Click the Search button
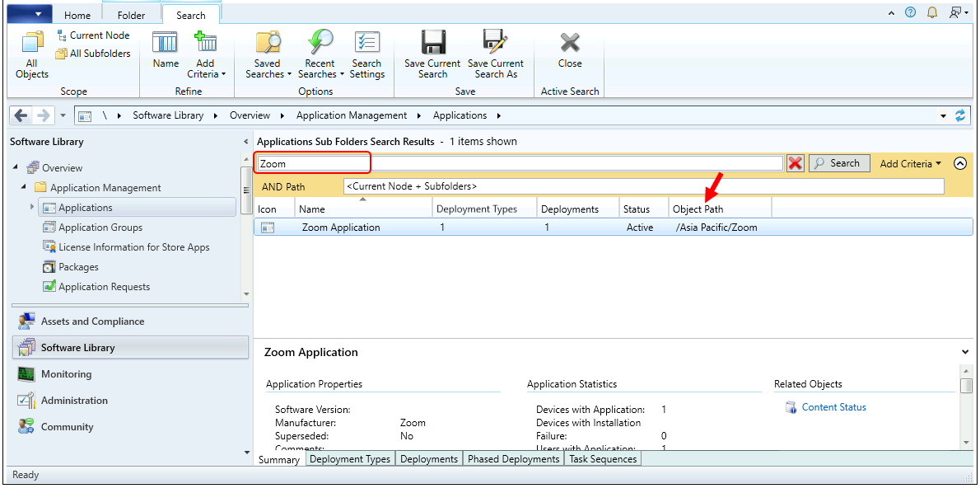 839,163
